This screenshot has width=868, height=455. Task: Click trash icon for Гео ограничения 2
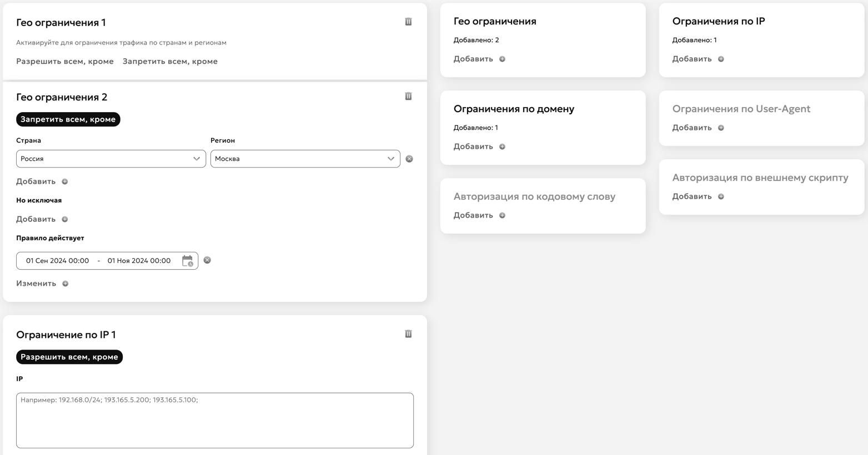(x=408, y=97)
